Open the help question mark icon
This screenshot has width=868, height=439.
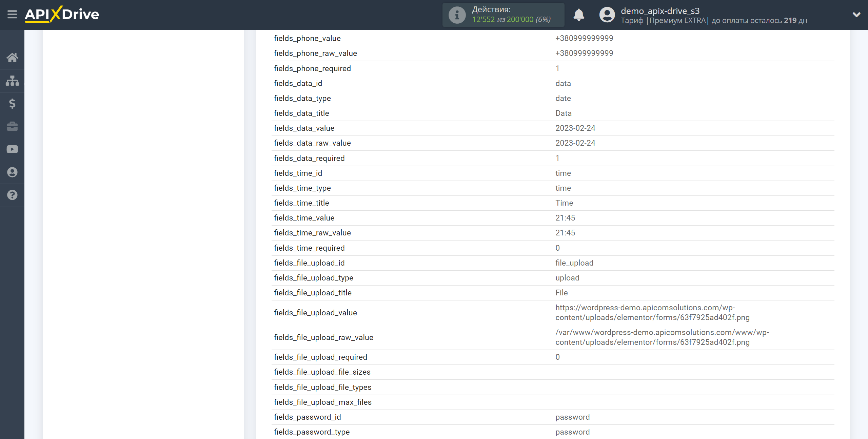(12, 195)
